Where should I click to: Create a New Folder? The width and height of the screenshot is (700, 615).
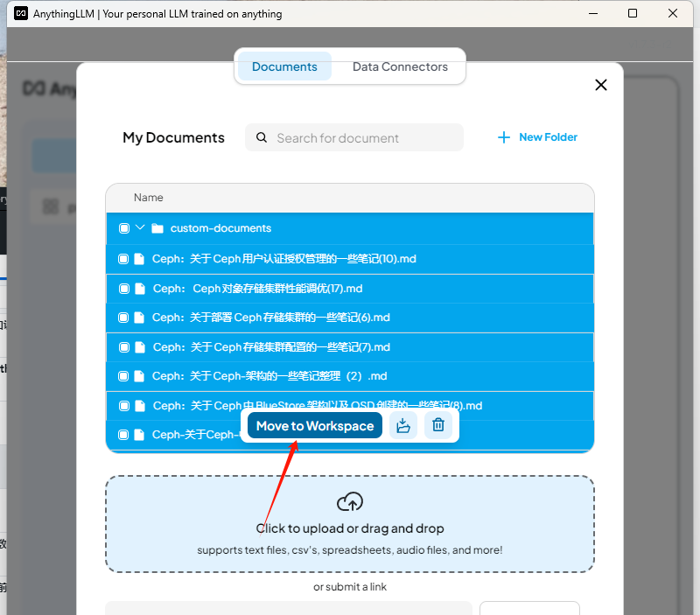537,137
